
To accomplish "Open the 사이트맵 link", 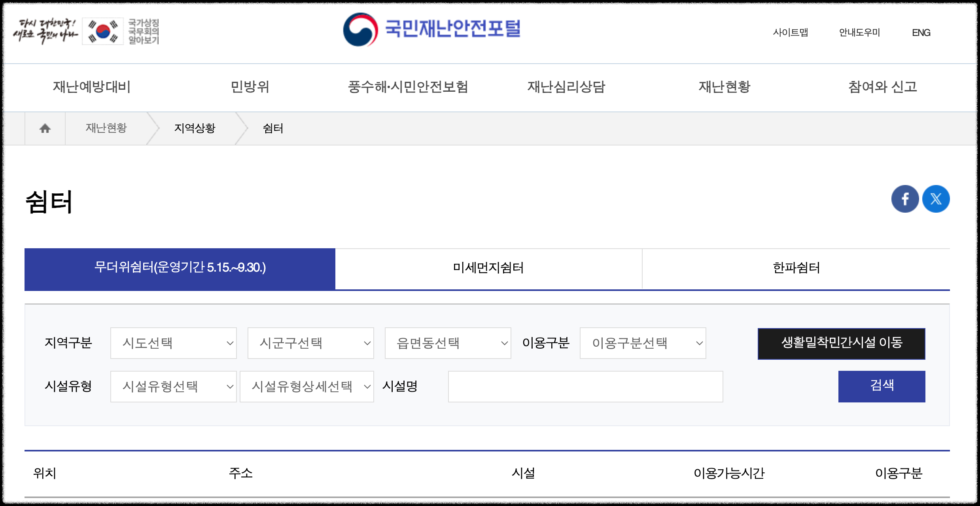I will pyautogui.click(x=791, y=32).
